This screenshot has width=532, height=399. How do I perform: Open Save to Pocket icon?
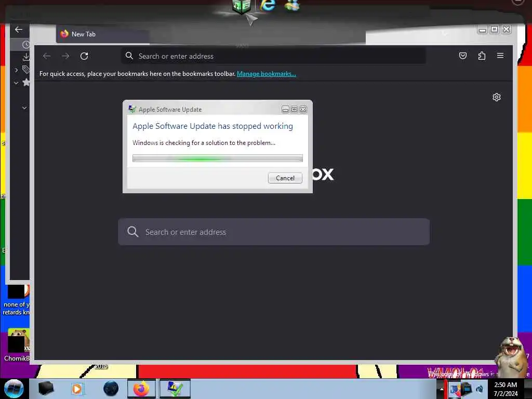[x=463, y=56]
